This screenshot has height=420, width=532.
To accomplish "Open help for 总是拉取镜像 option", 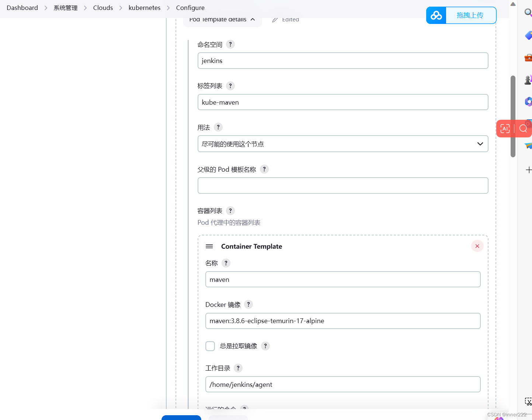I will click(265, 346).
